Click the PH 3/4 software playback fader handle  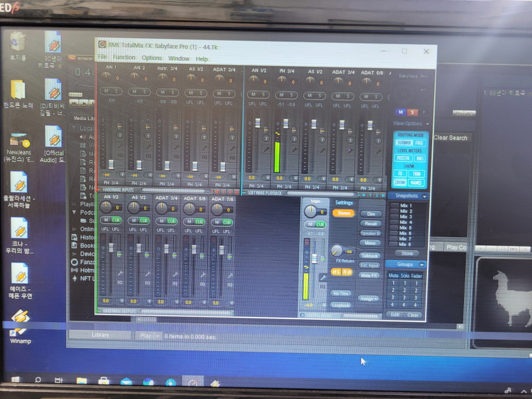286,123
